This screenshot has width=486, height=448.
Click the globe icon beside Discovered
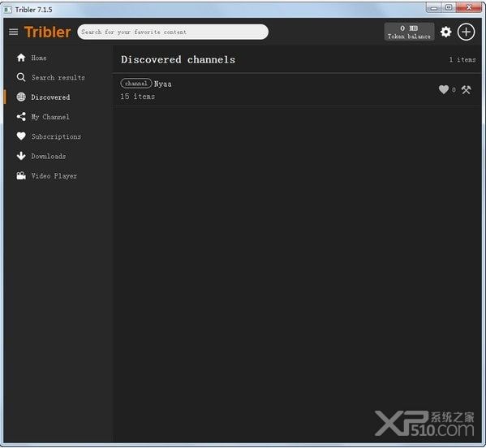click(x=21, y=97)
